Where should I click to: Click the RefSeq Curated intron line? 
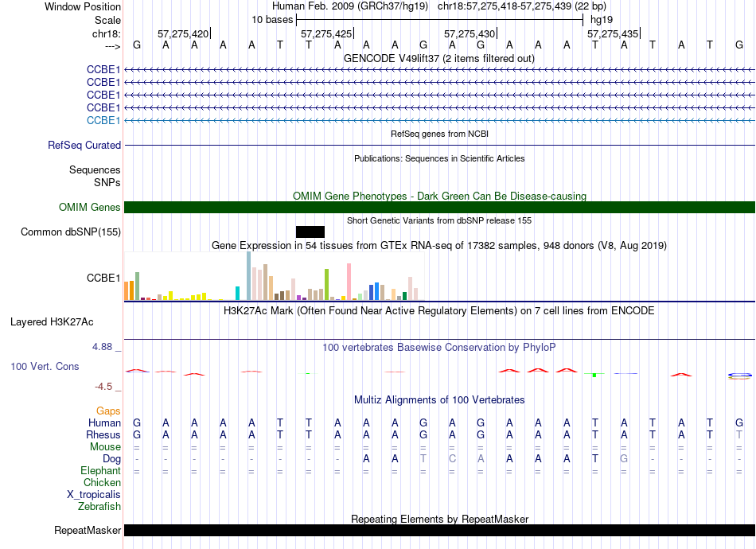pyautogui.click(x=440, y=145)
